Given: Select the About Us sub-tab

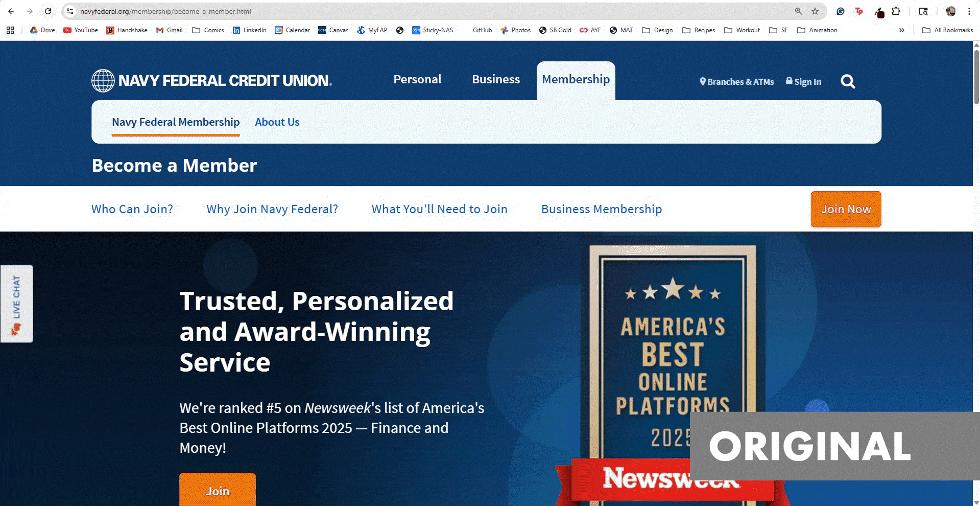Looking at the screenshot, I should [x=277, y=122].
